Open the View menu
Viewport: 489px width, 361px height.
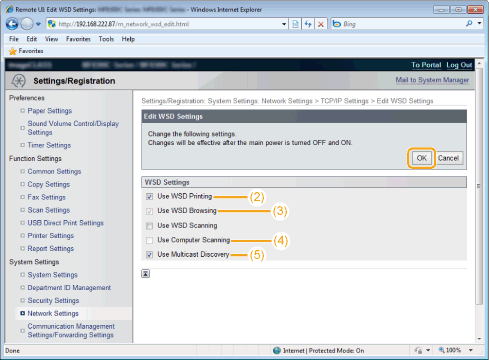coord(51,39)
